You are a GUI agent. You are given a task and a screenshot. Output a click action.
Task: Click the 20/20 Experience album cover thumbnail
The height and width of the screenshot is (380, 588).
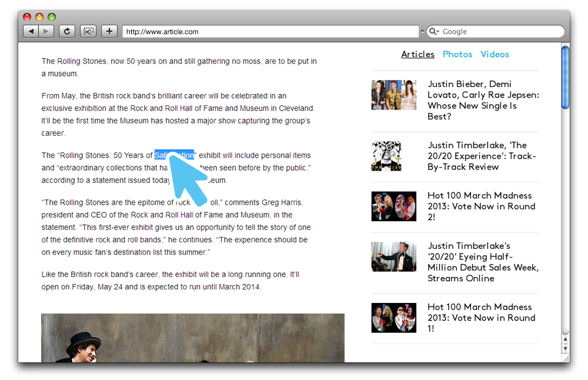point(386,156)
